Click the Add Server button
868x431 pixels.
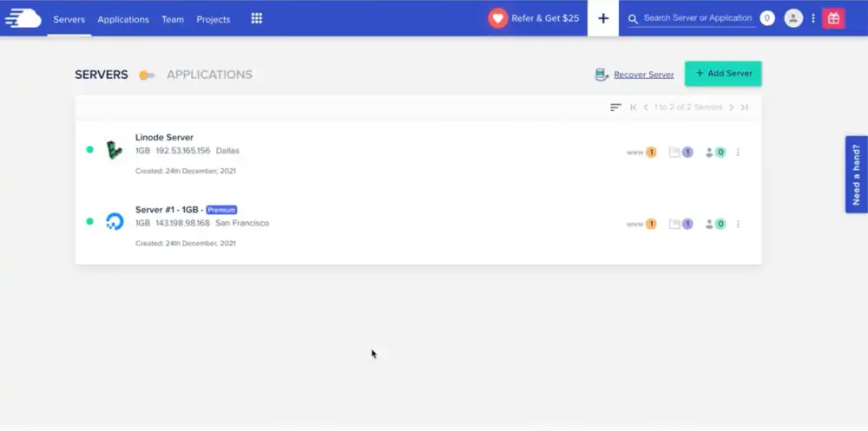(x=723, y=74)
